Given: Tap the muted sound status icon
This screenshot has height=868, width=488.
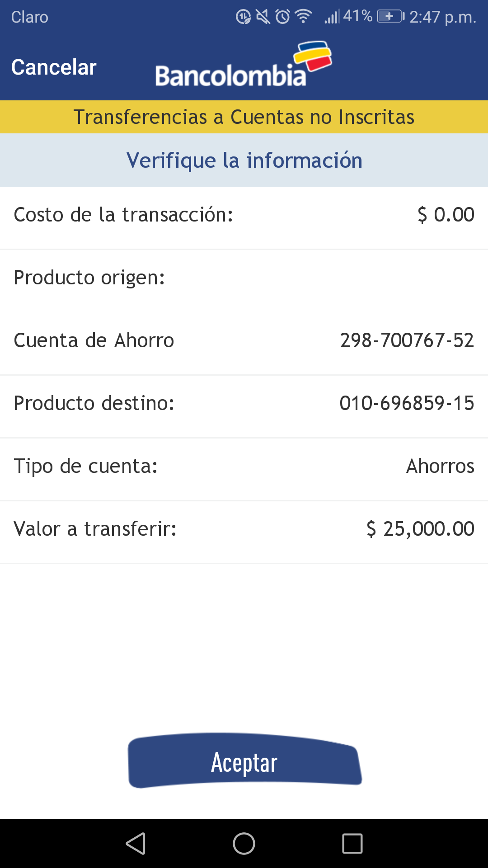Looking at the screenshot, I should [263, 17].
